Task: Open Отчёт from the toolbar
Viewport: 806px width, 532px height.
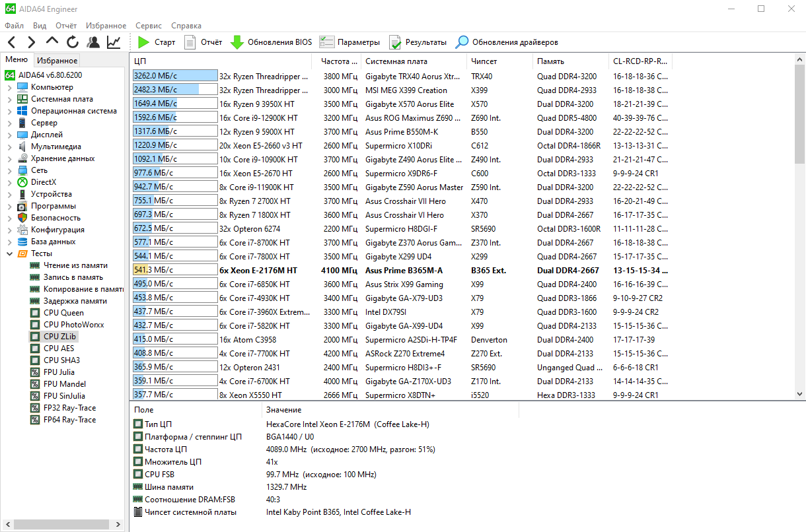Action: pyautogui.click(x=203, y=42)
